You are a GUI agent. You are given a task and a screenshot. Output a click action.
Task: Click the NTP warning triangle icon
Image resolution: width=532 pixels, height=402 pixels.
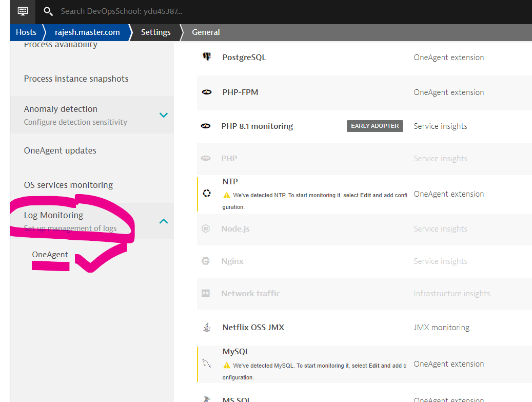[227, 195]
